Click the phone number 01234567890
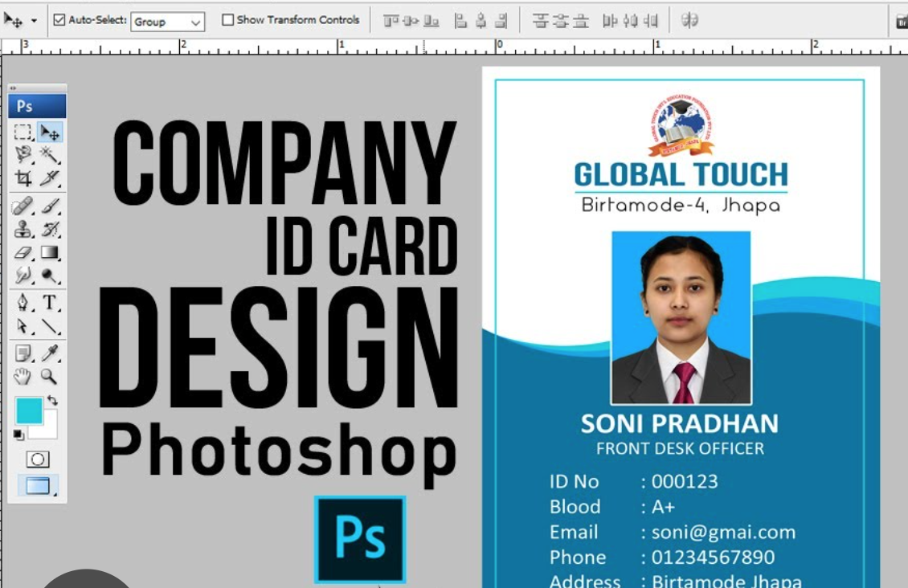Viewport: 908px width, 588px height. tap(713, 557)
